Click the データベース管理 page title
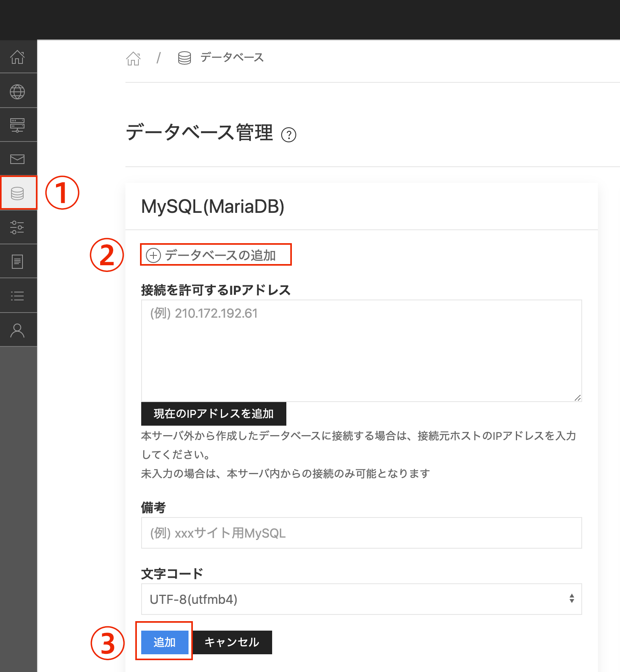 pyautogui.click(x=199, y=132)
